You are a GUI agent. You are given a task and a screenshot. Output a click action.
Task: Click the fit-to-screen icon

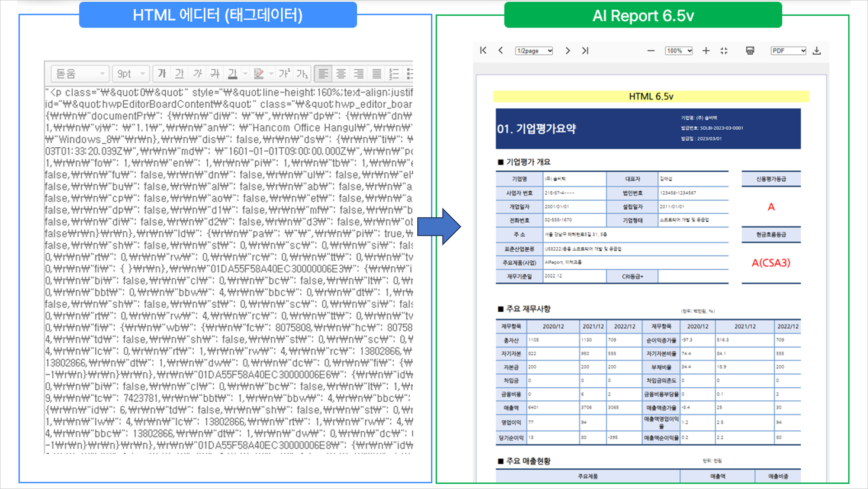pos(724,51)
